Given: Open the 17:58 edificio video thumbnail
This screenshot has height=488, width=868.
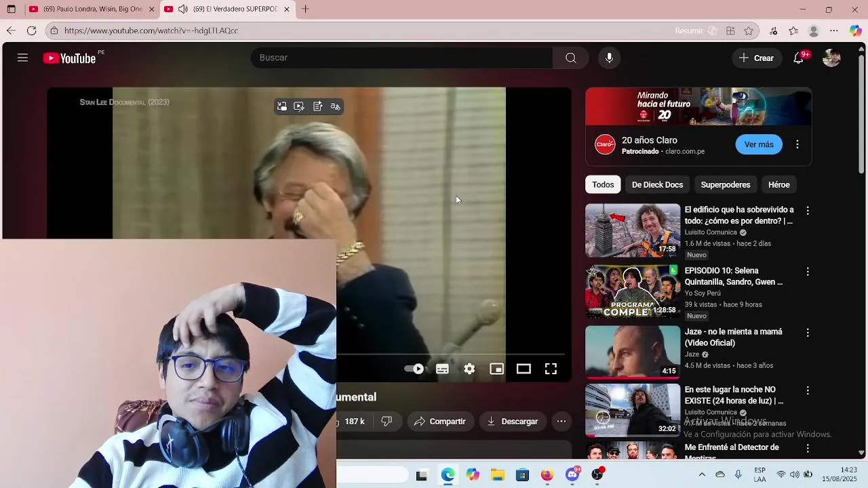Looking at the screenshot, I should [633, 230].
